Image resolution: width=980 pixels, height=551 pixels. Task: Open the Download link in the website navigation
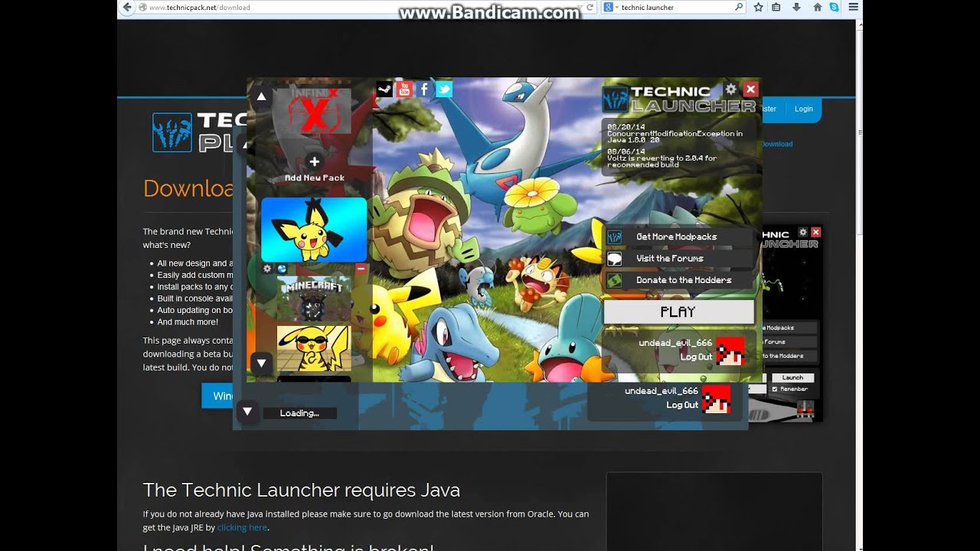777,144
